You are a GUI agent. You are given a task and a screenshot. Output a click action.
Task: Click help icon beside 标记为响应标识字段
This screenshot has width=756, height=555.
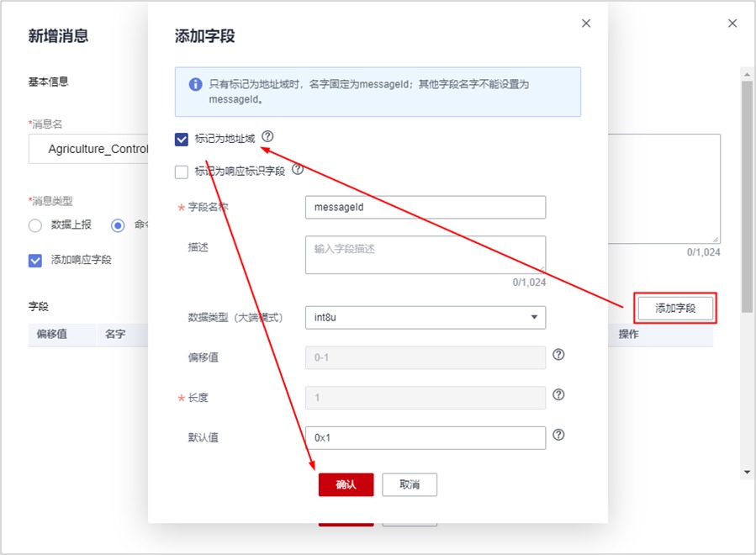pyautogui.click(x=297, y=169)
